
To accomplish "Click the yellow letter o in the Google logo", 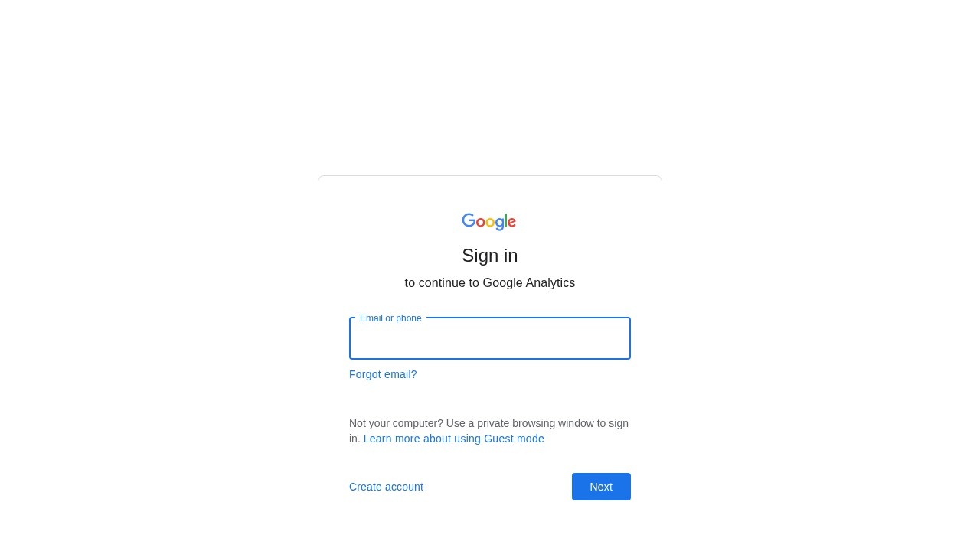I will (490, 223).
